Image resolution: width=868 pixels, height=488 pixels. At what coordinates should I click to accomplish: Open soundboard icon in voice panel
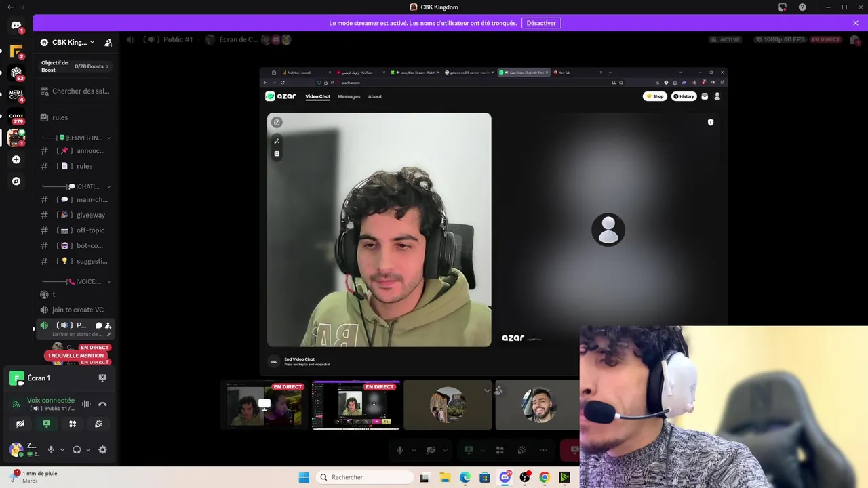98,424
